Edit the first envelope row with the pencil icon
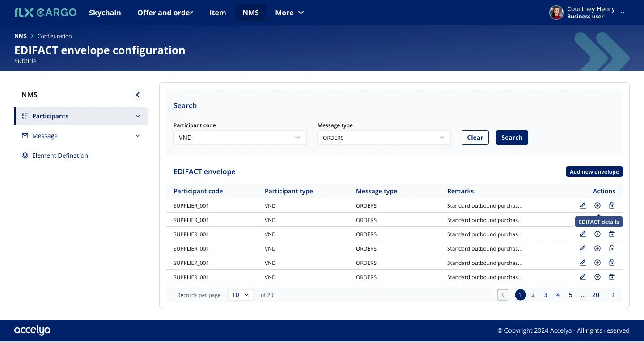Viewport: 644px width, 343px height. (x=583, y=205)
